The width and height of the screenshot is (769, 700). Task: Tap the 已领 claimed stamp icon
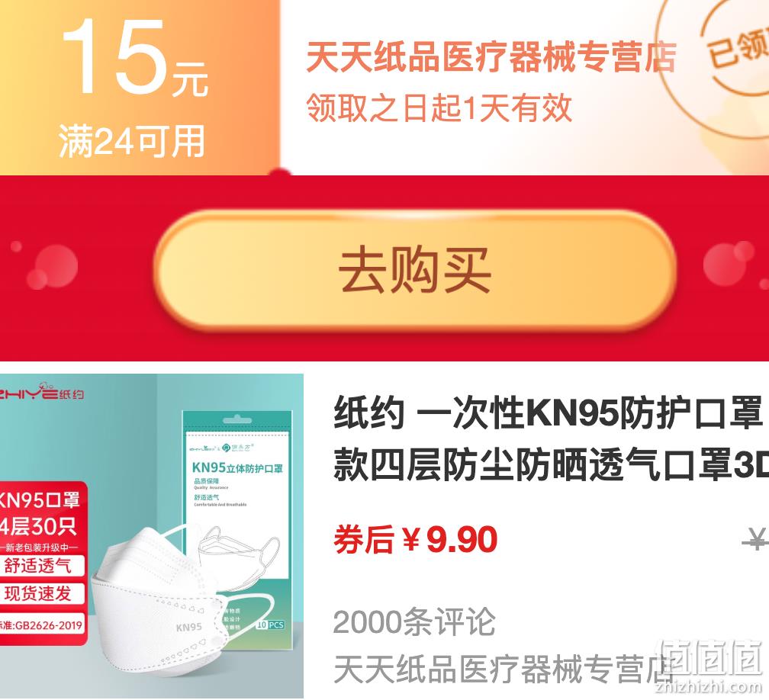(x=726, y=49)
